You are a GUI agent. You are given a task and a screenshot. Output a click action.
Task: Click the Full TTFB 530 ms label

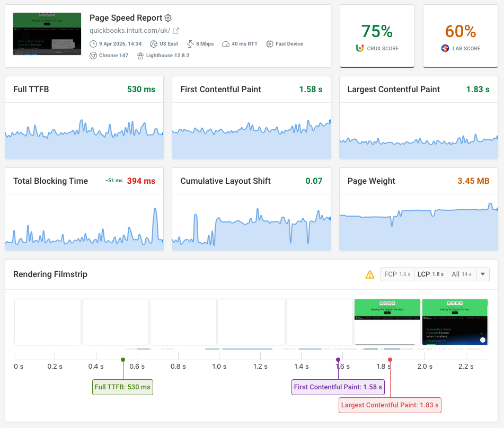(122, 387)
